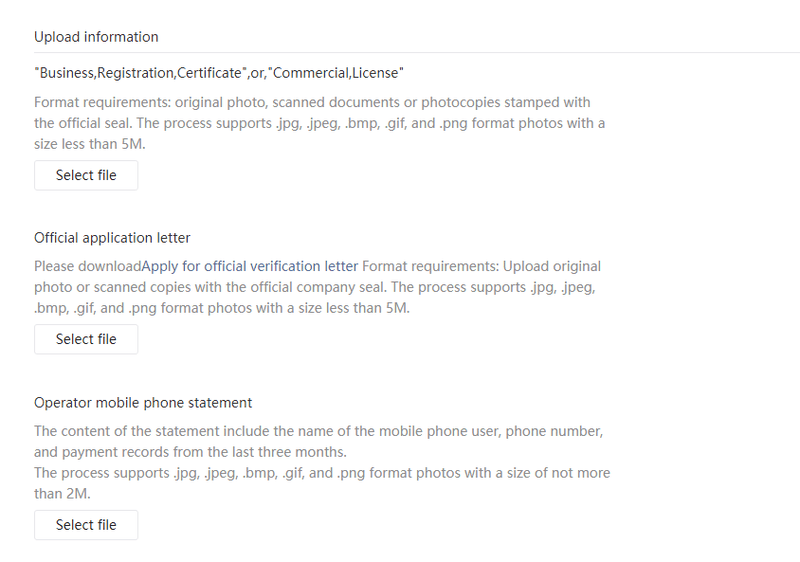Click the "Please download" text
Image resolution: width=800 pixels, height=562 pixels.
tap(88, 266)
